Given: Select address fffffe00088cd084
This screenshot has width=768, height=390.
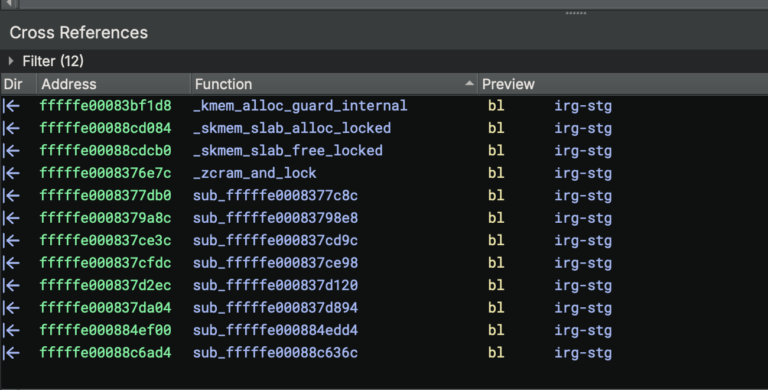Looking at the screenshot, I should (105, 128).
